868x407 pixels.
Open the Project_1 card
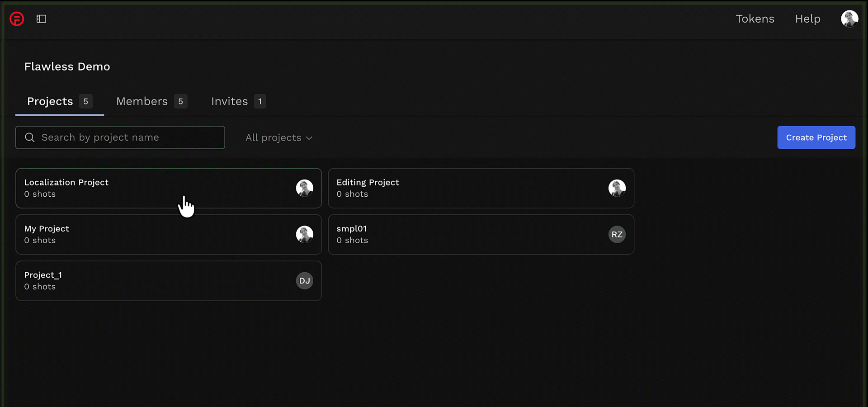[169, 281]
